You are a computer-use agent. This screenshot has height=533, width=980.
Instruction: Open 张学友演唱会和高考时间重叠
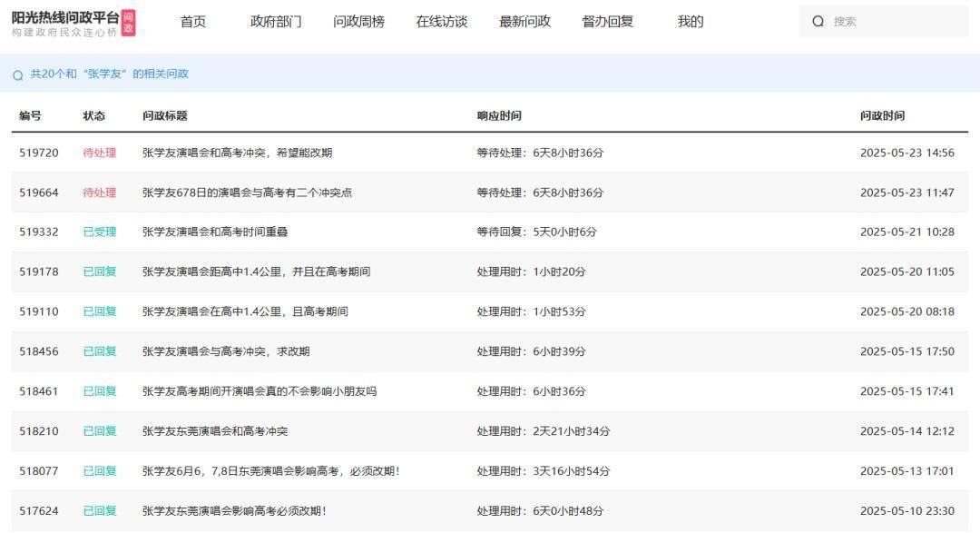point(215,232)
